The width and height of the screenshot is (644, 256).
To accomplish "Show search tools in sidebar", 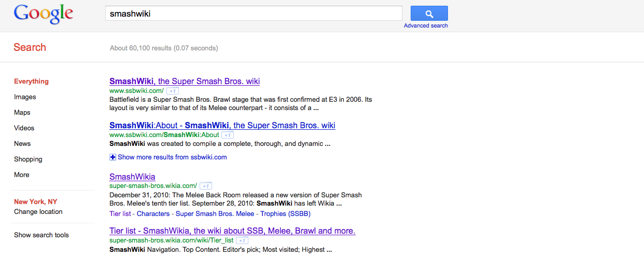I will (x=41, y=235).
